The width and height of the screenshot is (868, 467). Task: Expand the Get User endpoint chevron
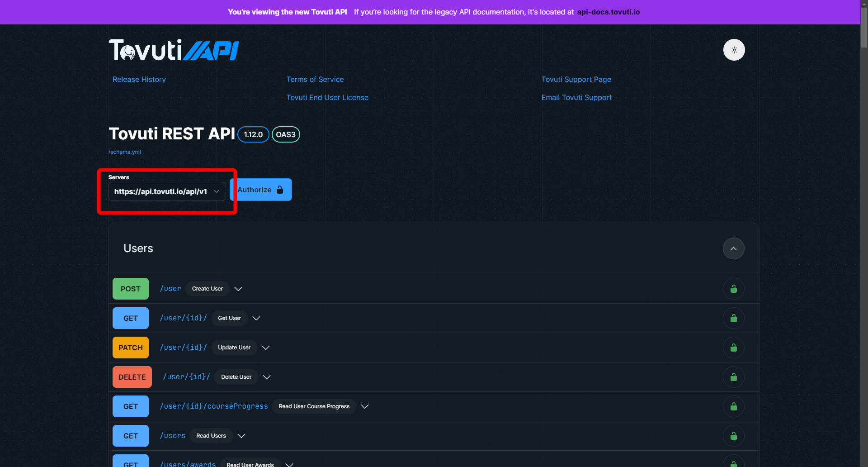click(x=256, y=318)
